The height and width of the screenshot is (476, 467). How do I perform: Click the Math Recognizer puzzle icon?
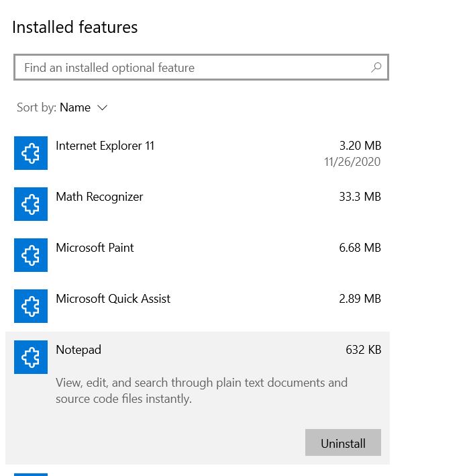[x=31, y=204]
